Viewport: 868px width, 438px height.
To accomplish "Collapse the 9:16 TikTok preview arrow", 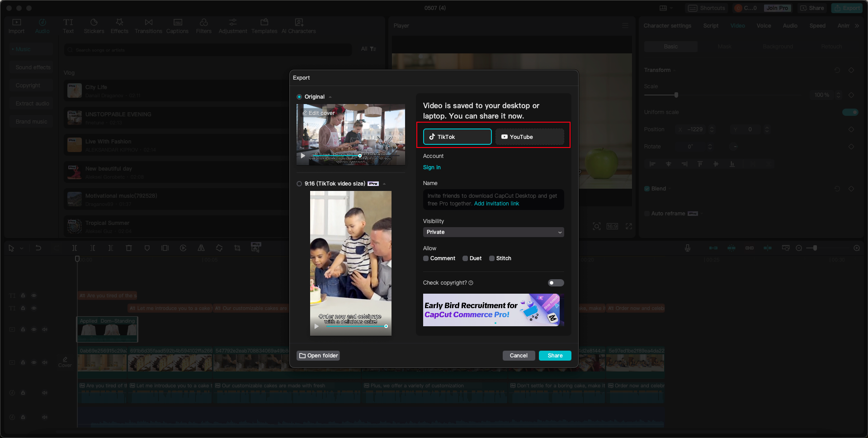I will coord(384,184).
